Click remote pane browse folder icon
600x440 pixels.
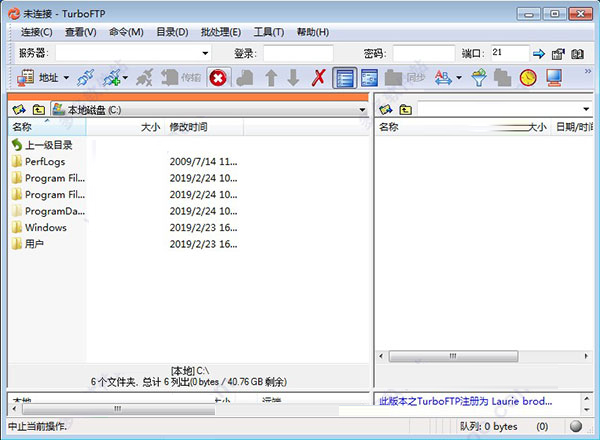[386, 110]
